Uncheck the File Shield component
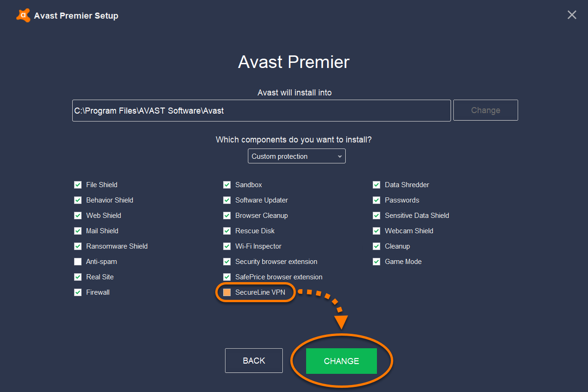588x392 pixels. 78,185
